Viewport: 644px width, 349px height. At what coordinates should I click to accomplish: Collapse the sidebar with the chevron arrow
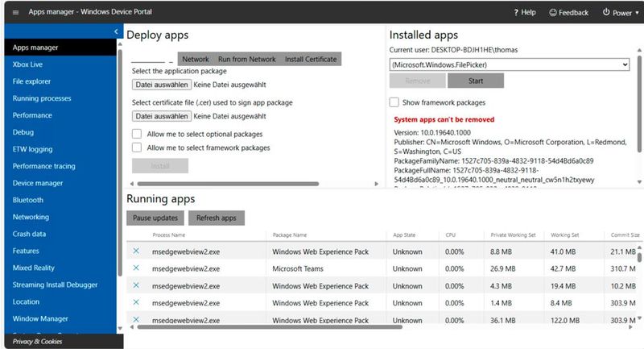(116, 31)
